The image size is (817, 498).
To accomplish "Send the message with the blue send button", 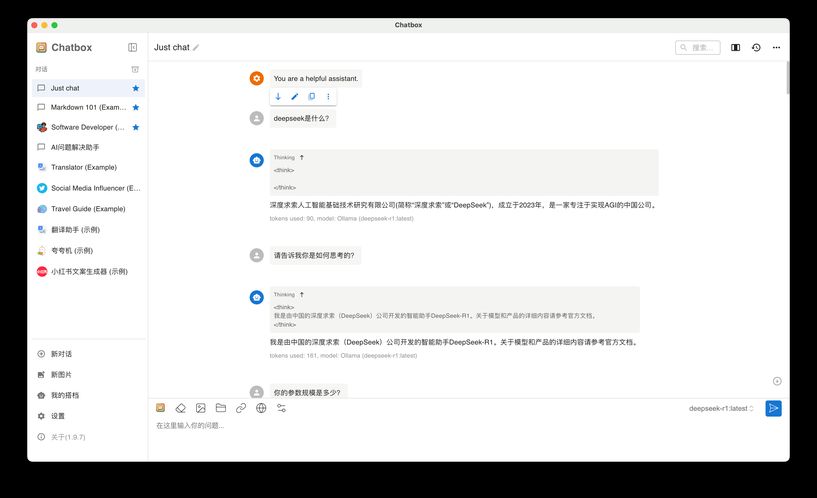I will (773, 408).
